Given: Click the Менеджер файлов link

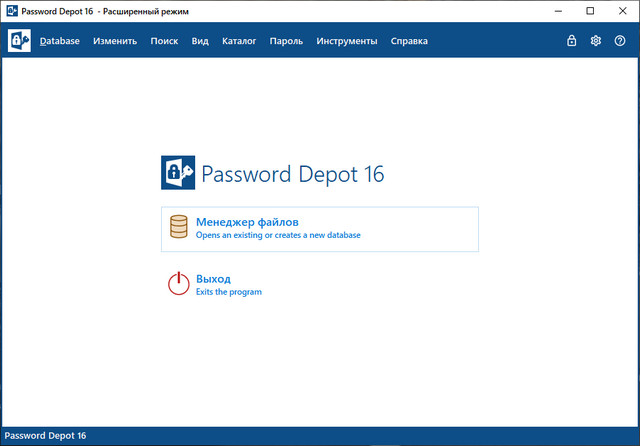Looking at the screenshot, I should point(247,222).
